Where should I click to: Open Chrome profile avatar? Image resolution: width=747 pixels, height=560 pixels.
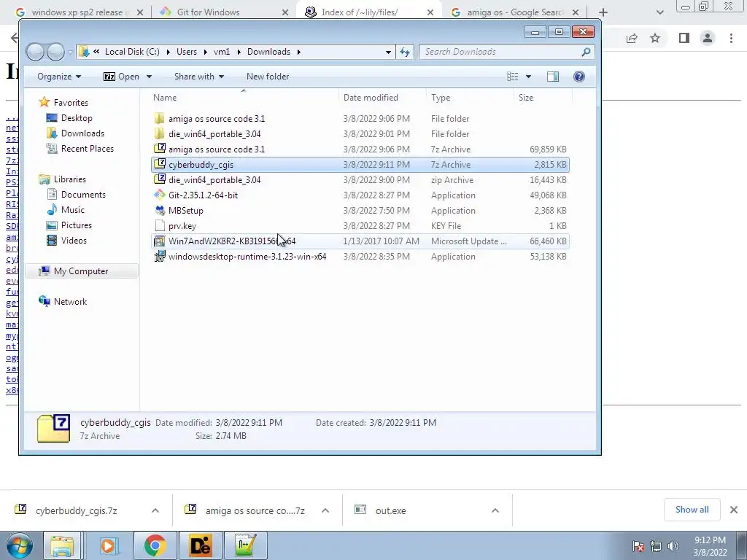pos(708,38)
